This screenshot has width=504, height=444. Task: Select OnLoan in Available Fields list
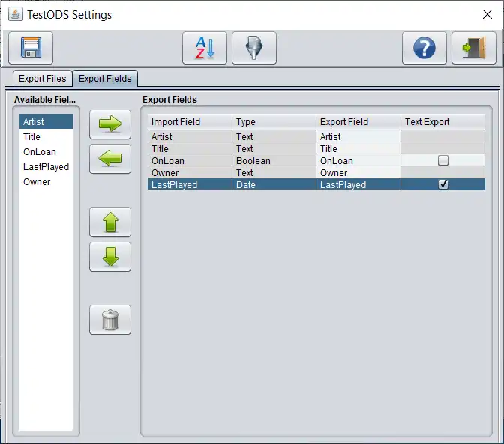pyautogui.click(x=46, y=152)
